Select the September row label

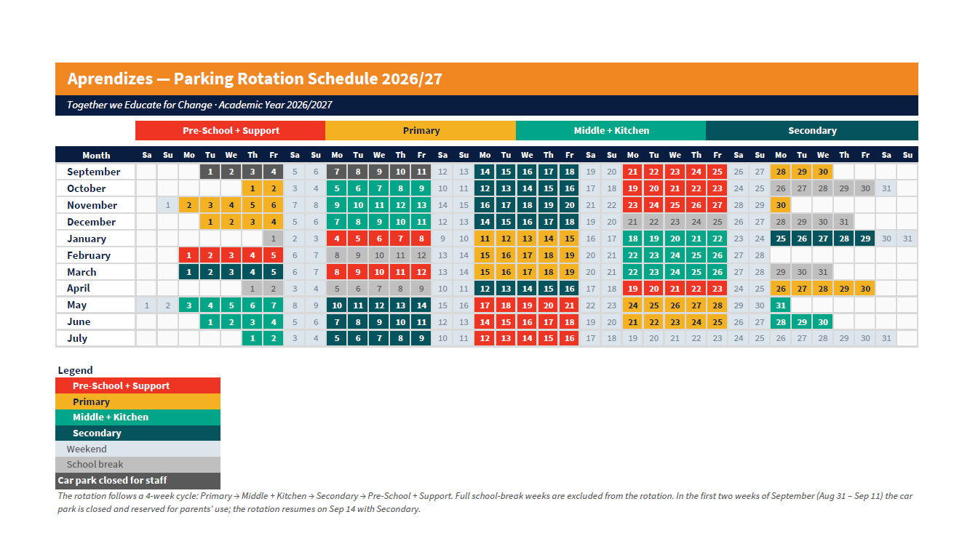tap(96, 172)
